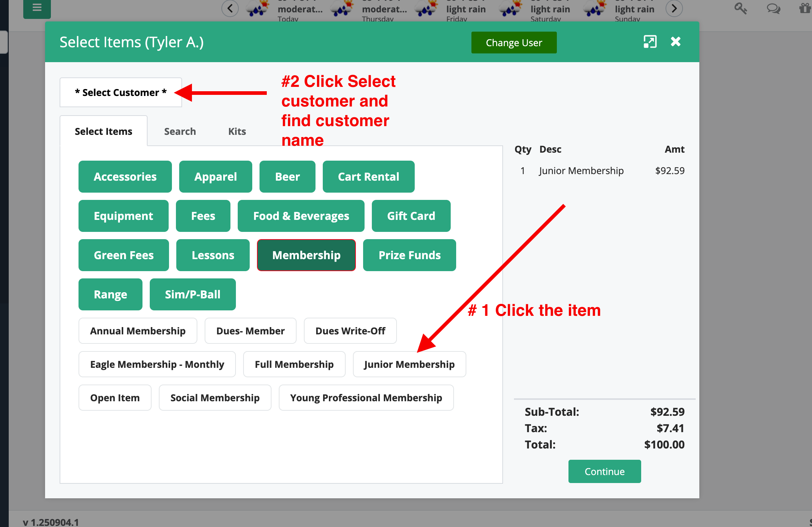
Task: Select the Green Fees category
Action: pos(124,255)
